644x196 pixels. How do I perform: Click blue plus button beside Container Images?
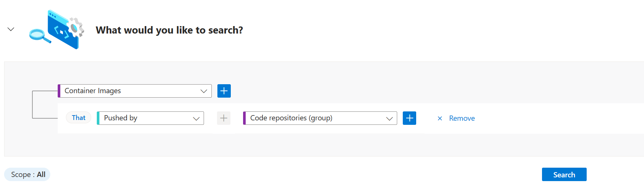pos(224,91)
